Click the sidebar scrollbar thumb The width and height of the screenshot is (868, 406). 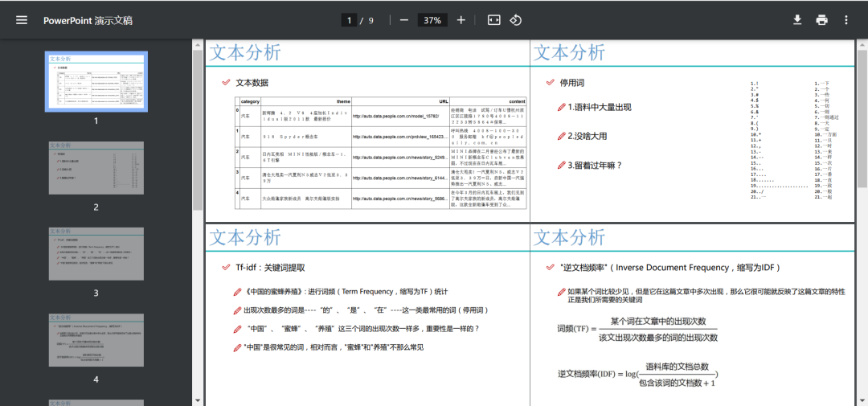tap(198, 129)
